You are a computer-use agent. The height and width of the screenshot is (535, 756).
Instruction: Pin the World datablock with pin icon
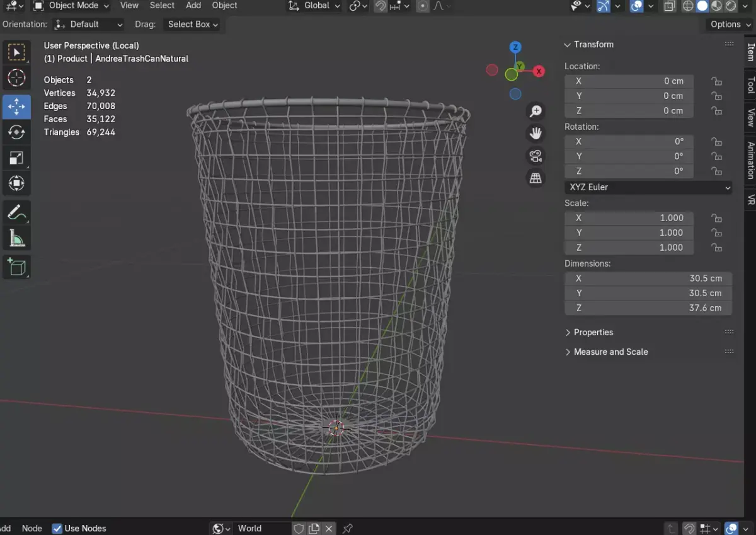[x=348, y=528]
